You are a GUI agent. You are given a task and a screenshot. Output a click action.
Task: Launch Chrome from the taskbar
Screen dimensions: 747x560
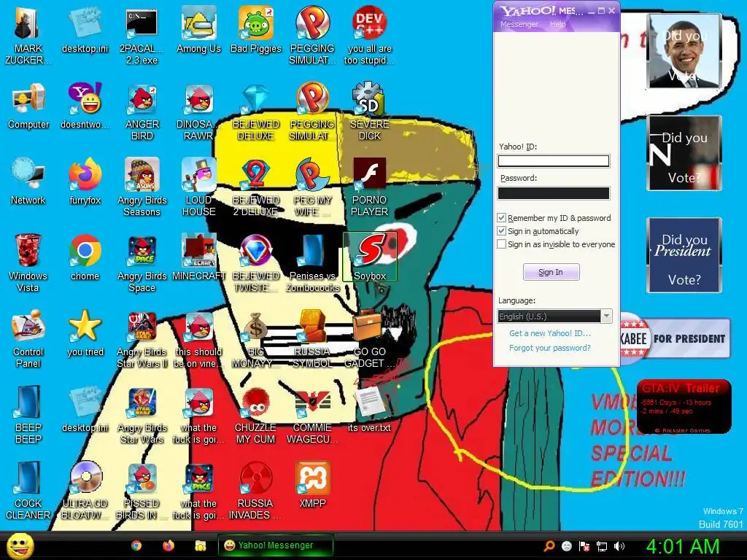(x=136, y=545)
